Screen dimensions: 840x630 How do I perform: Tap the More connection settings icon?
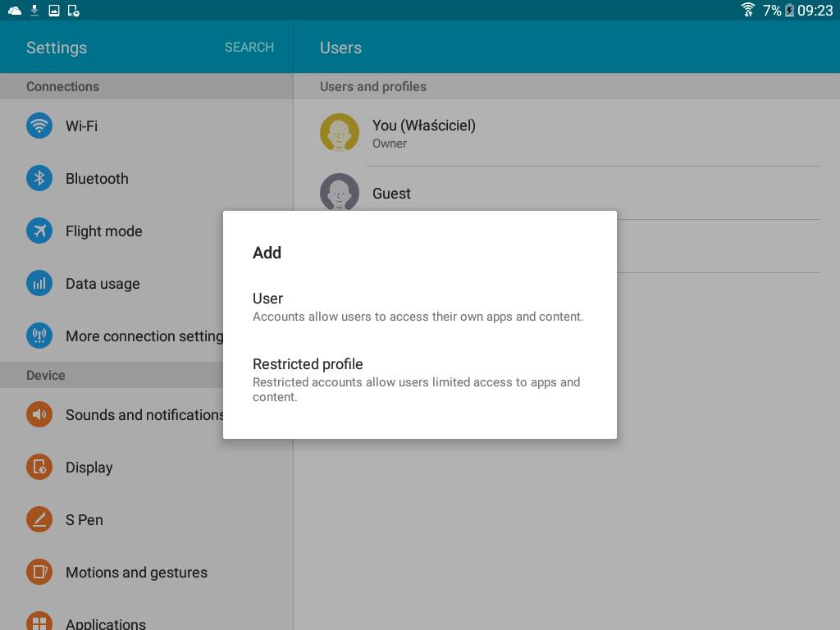point(39,336)
